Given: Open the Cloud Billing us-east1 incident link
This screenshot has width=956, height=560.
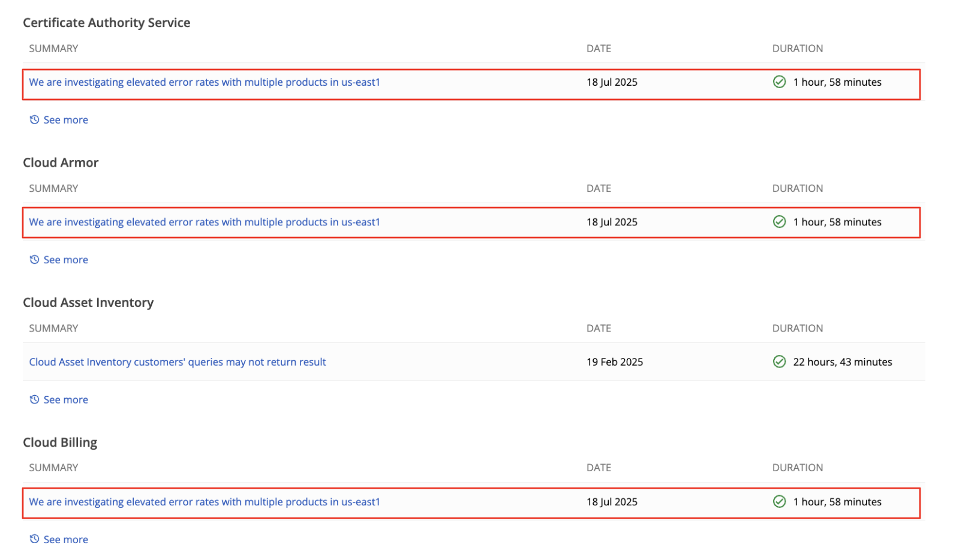Looking at the screenshot, I should (x=205, y=502).
